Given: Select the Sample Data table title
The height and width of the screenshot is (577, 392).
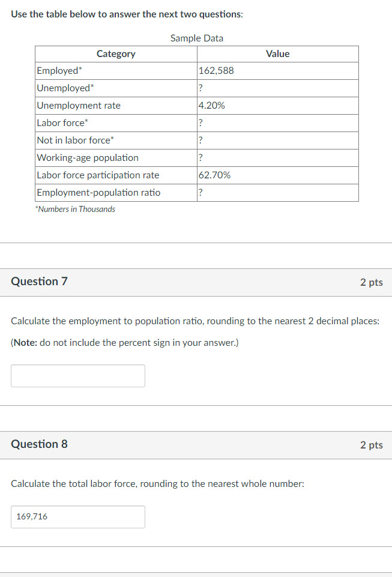Looking at the screenshot, I should (196, 38).
